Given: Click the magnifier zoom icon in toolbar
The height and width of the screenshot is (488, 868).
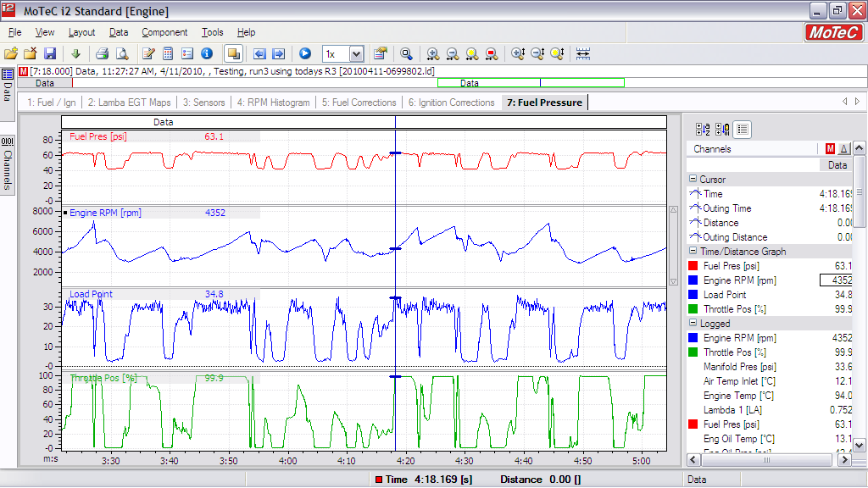Looking at the screenshot, I should 406,53.
